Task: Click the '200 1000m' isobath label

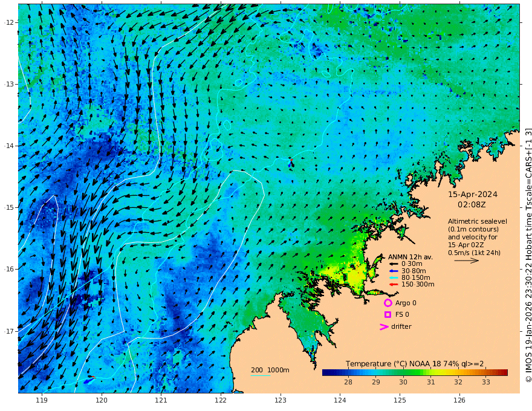Action: (270, 370)
